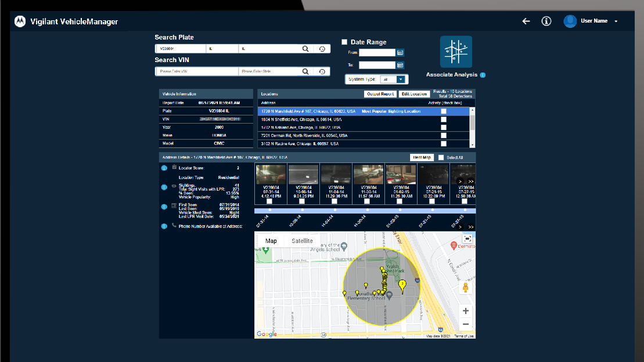Open the System Type dropdown
The width and height of the screenshot is (644, 362).
coord(393,79)
